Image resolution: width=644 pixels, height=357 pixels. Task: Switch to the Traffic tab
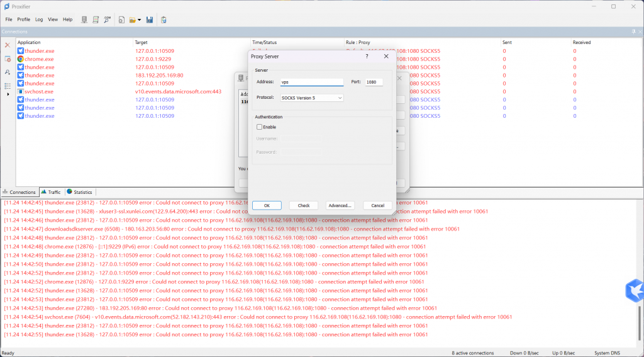point(50,192)
